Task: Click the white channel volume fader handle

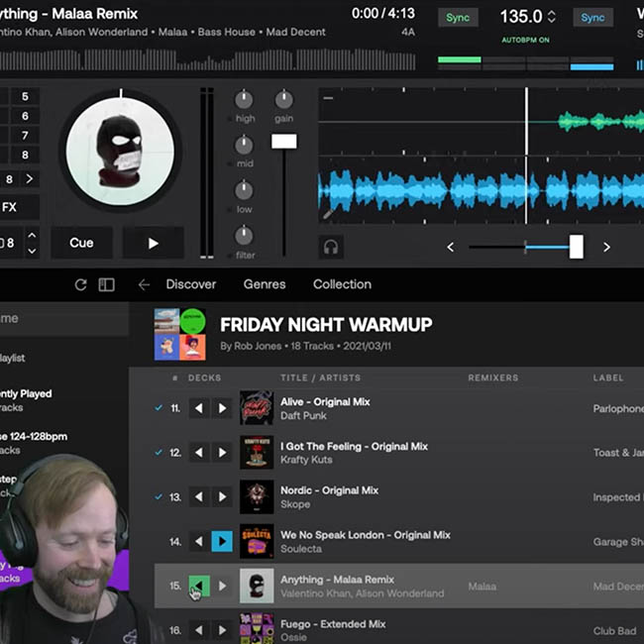Action: [x=283, y=142]
